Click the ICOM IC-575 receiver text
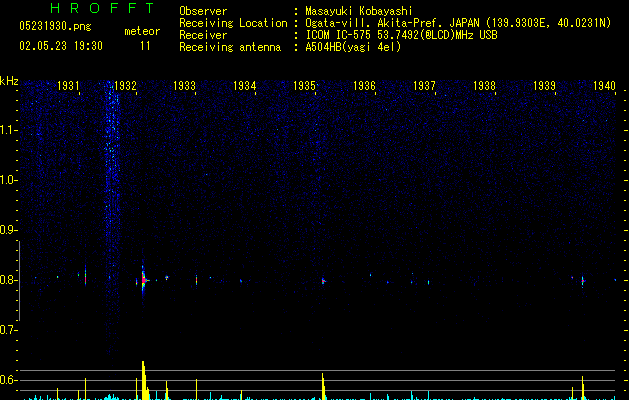Viewport: 629px width, 400px height. pyautogui.click(x=401, y=35)
